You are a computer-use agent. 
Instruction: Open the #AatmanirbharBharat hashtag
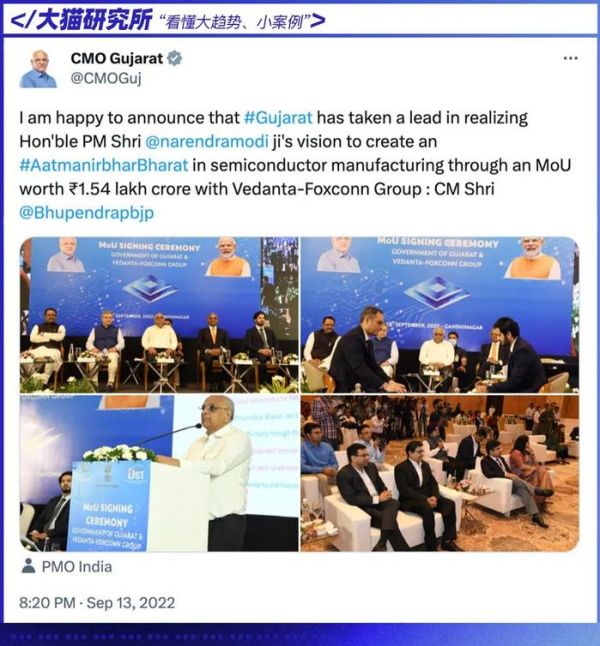(x=103, y=165)
